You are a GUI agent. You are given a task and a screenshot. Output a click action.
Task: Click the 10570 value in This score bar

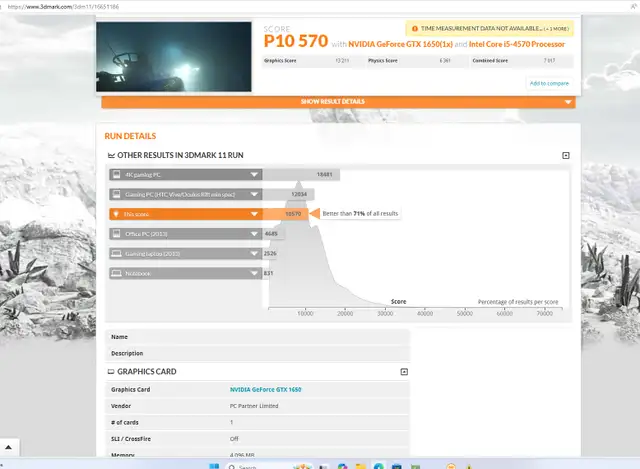[293, 214]
